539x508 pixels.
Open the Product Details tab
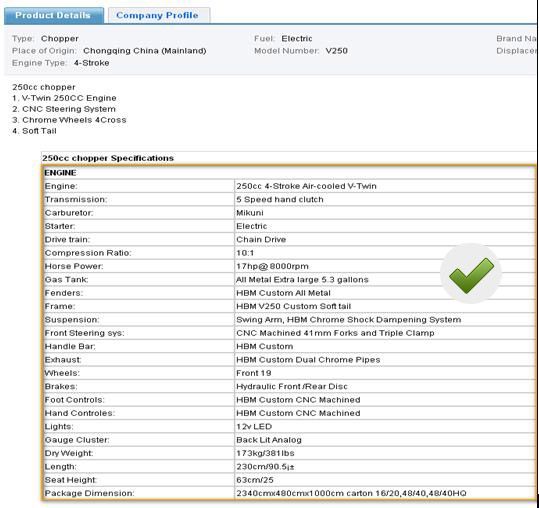coord(54,15)
